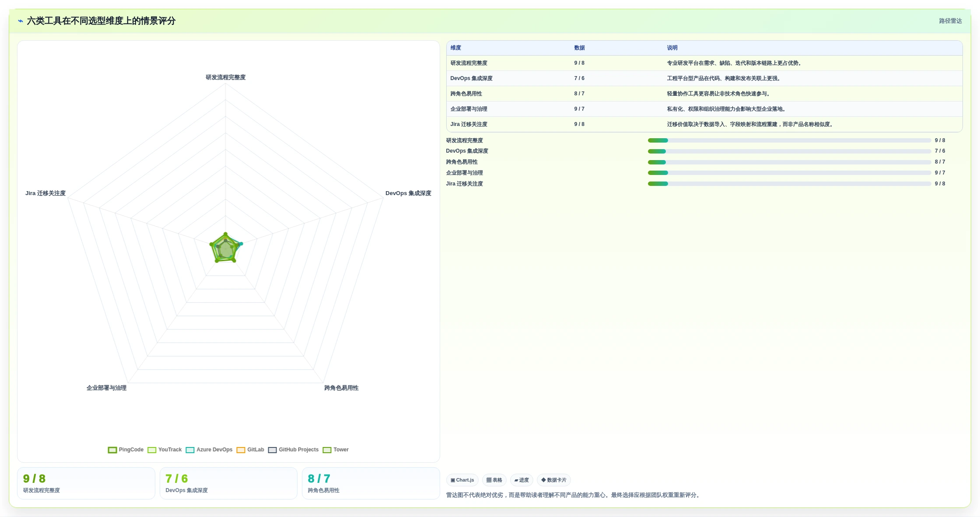The image size is (980, 517).
Task: Toggle the Azure DevOps legend color box
Action: point(190,450)
